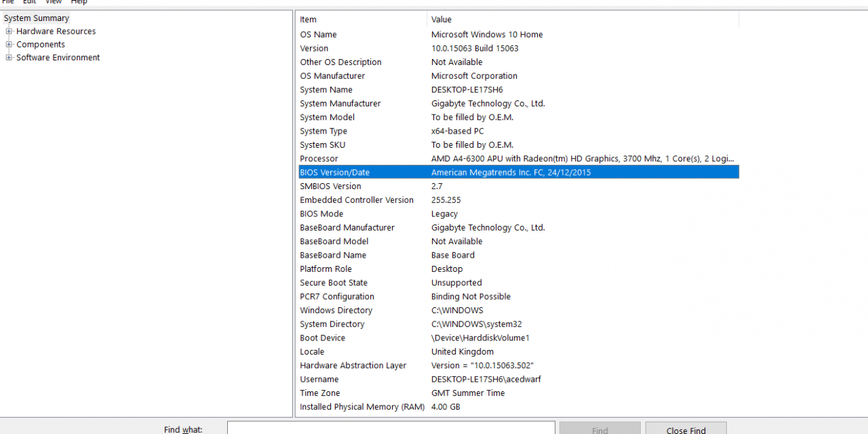
Task: Click the value x64-based PC
Action: click(458, 131)
